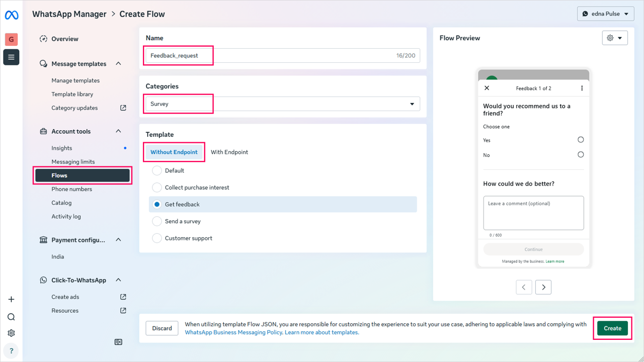Collapse the Message templates section
The height and width of the screenshot is (362, 644).
pos(118,64)
